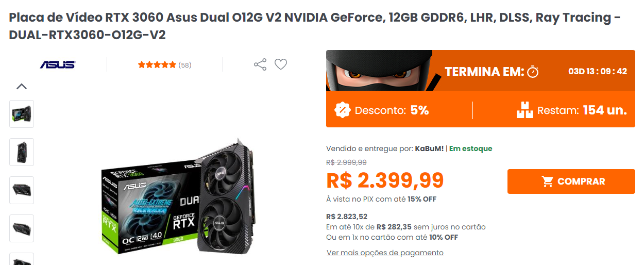Click the KaBuM! seller name
This screenshot has height=265, width=644.
click(x=429, y=148)
